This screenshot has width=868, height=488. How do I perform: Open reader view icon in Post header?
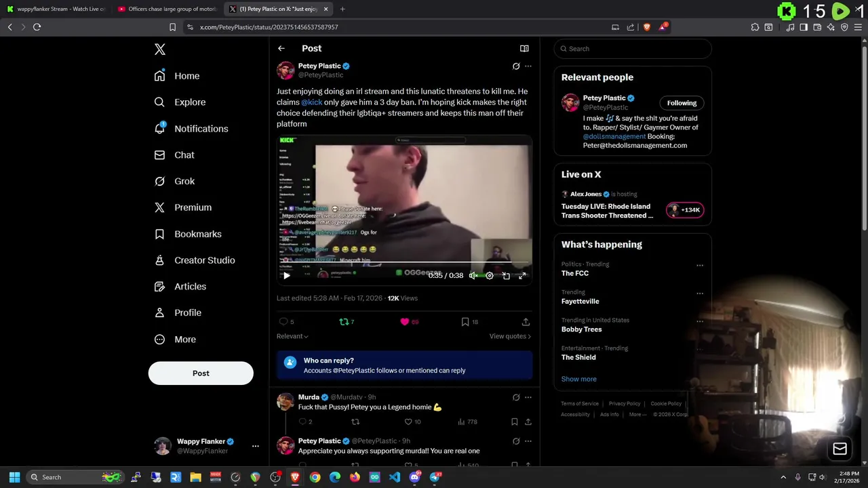524,49
